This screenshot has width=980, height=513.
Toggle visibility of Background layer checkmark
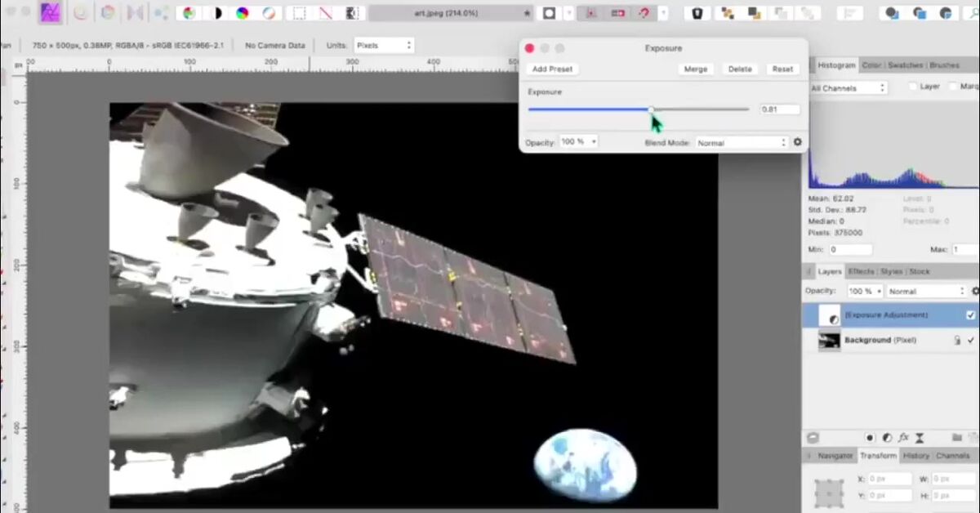(x=971, y=340)
